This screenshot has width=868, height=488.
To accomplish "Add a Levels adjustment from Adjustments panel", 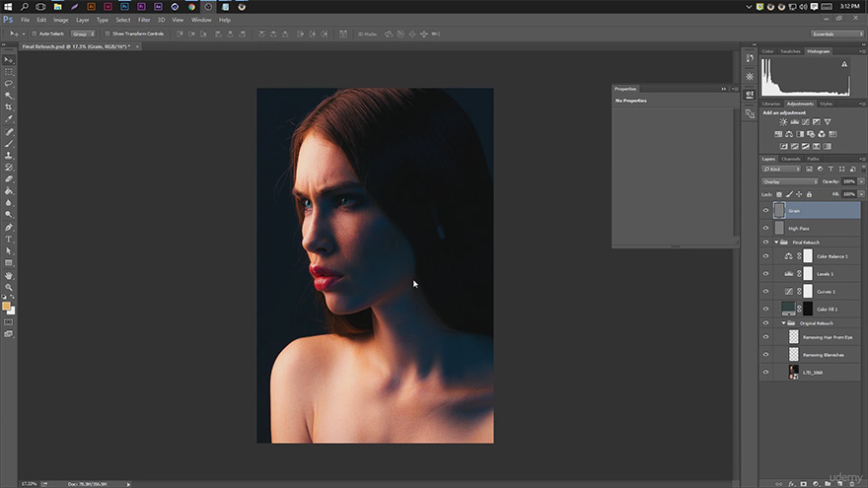I will click(x=794, y=121).
